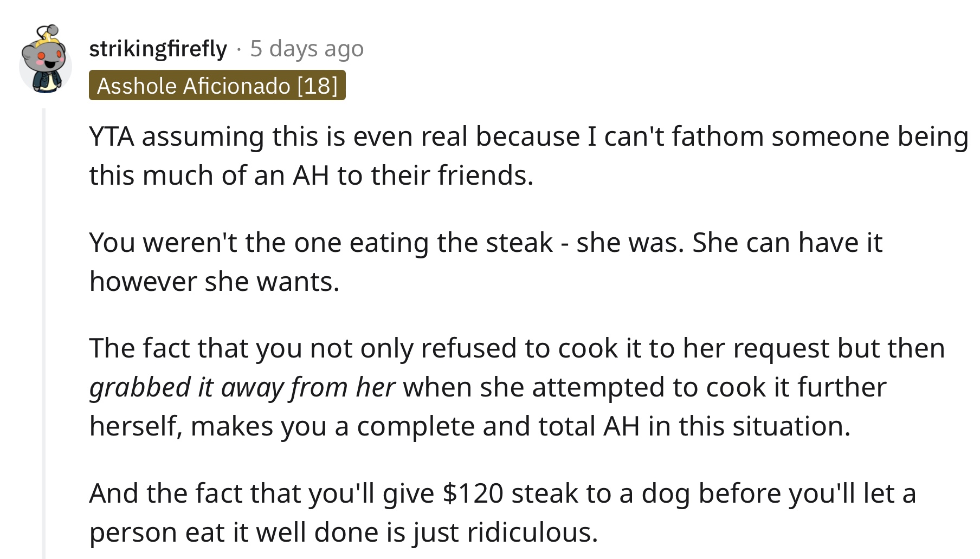Select the 'Asshole Aficionado [18]' flair badge
The height and width of the screenshot is (559, 980).
[x=217, y=86]
